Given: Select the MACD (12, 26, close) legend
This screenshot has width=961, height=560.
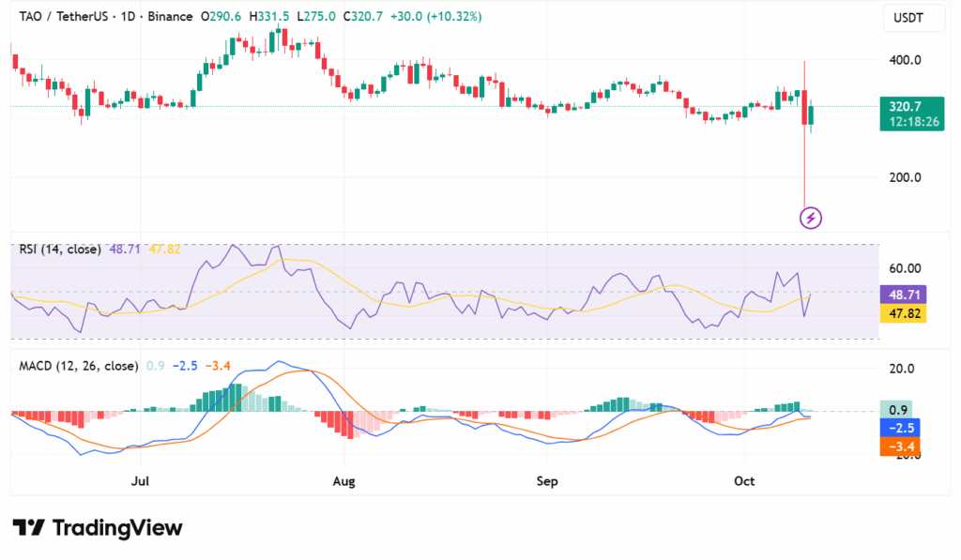Looking at the screenshot, I should [x=79, y=366].
